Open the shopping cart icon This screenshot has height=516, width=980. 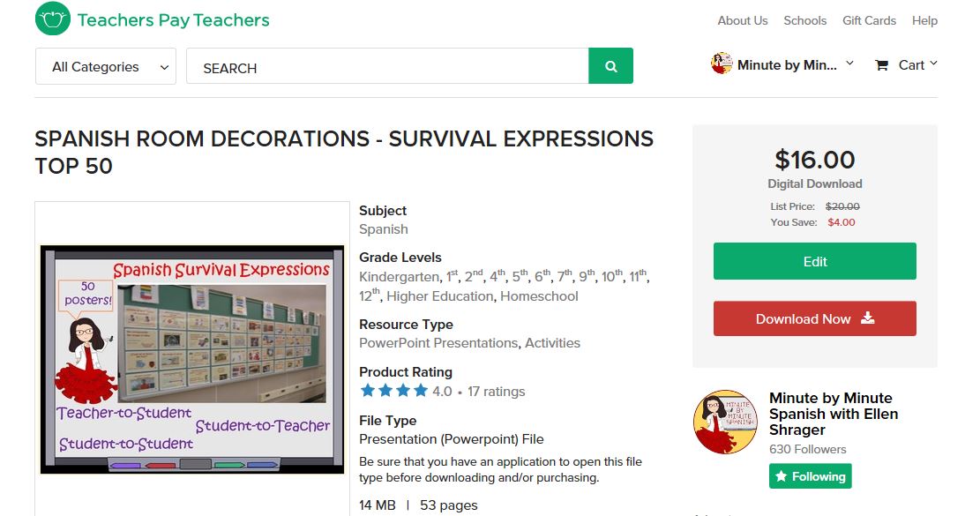click(x=881, y=65)
